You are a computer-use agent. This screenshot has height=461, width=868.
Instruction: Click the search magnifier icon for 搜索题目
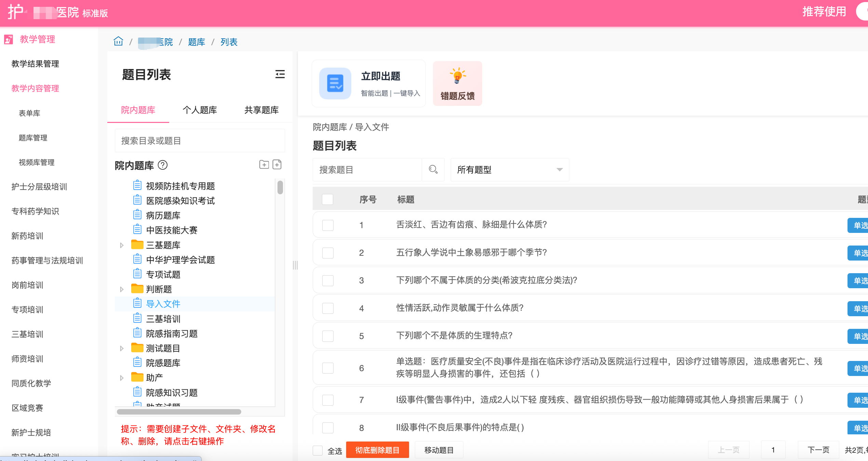[x=433, y=169]
